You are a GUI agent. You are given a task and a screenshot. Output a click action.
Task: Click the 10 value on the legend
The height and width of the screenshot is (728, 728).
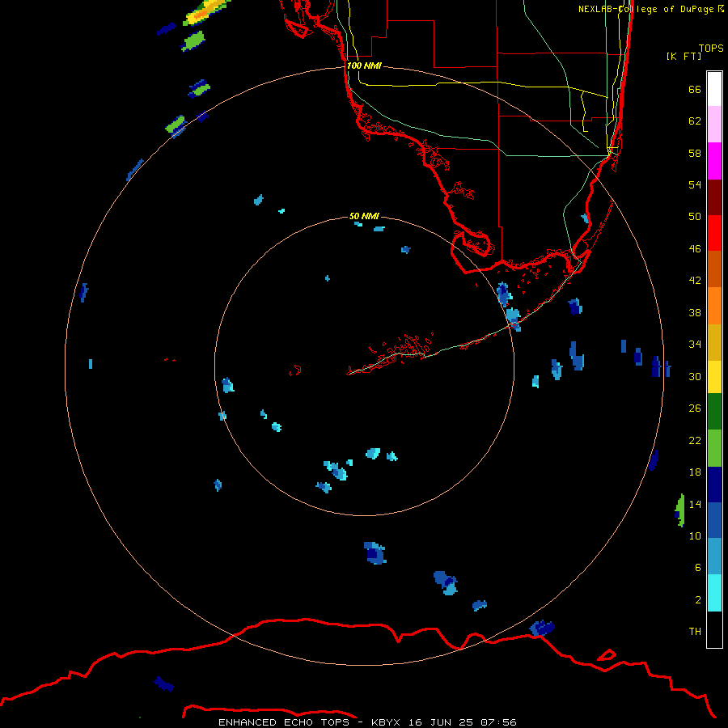point(695,536)
